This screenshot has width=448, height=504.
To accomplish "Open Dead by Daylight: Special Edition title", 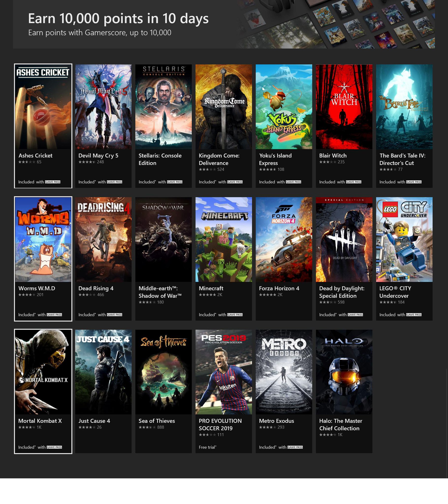I will [342, 292].
